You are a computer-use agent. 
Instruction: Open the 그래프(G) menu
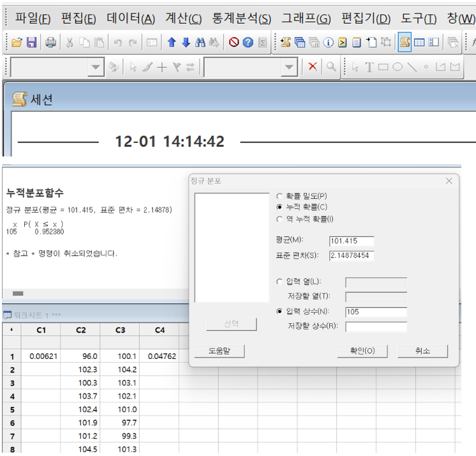click(306, 19)
